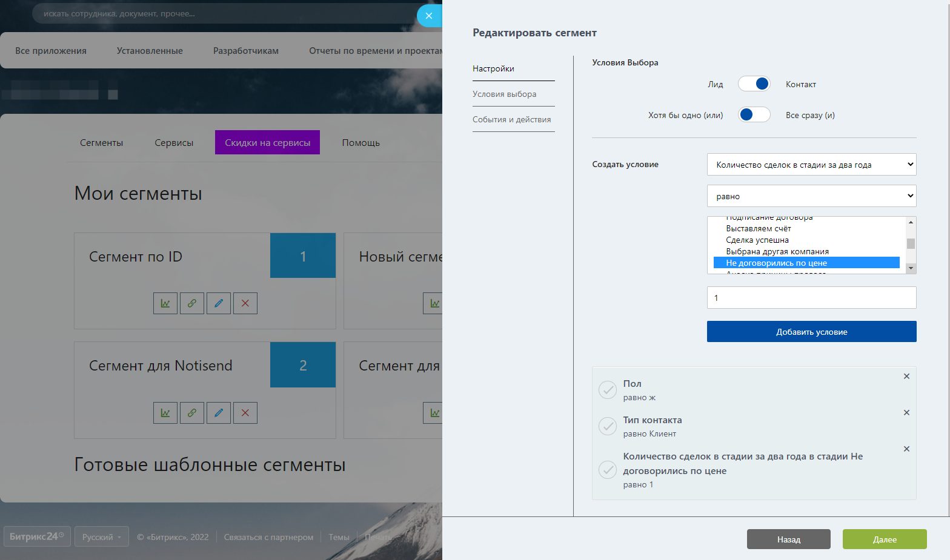Click the Битрикс24 logo button in footer
The height and width of the screenshot is (560, 950).
click(x=37, y=536)
